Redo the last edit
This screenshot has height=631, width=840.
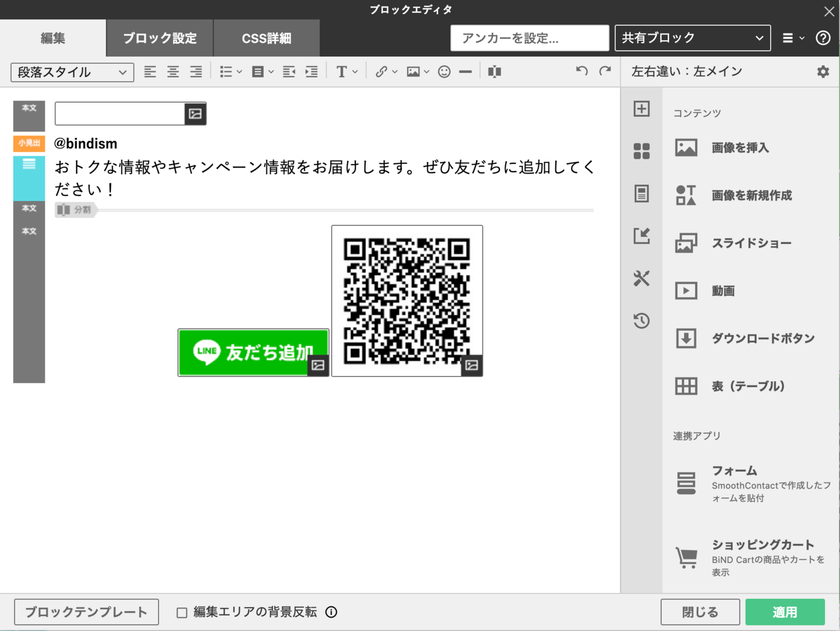pyautogui.click(x=605, y=71)
